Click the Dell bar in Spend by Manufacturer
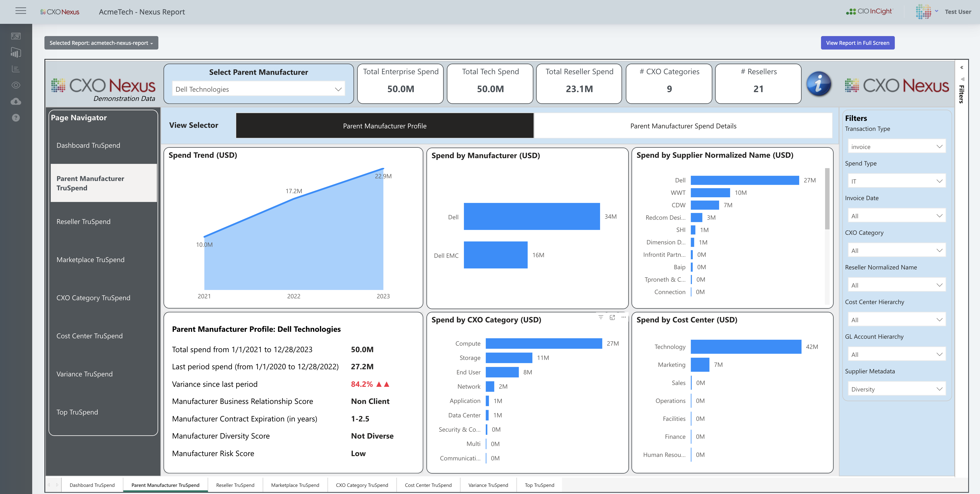Screen dimensions: 980x494 coord(531,216)
